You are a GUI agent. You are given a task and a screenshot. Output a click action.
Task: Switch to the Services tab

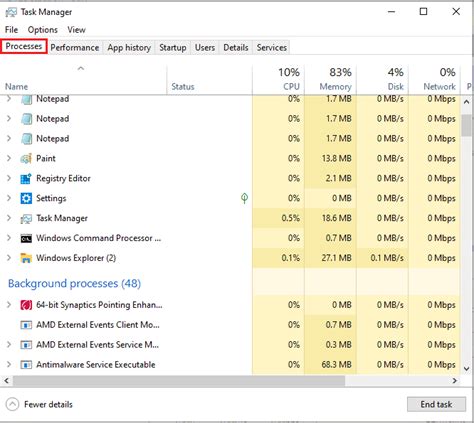(272, 48)
